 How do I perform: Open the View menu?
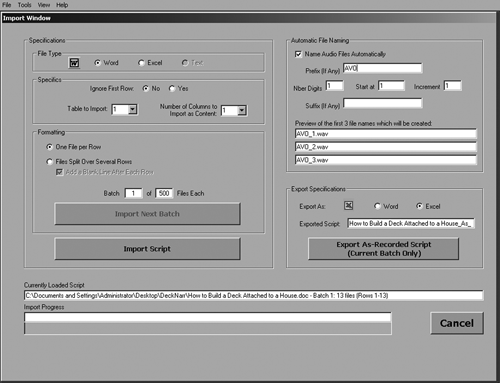(x=44, y=5)
